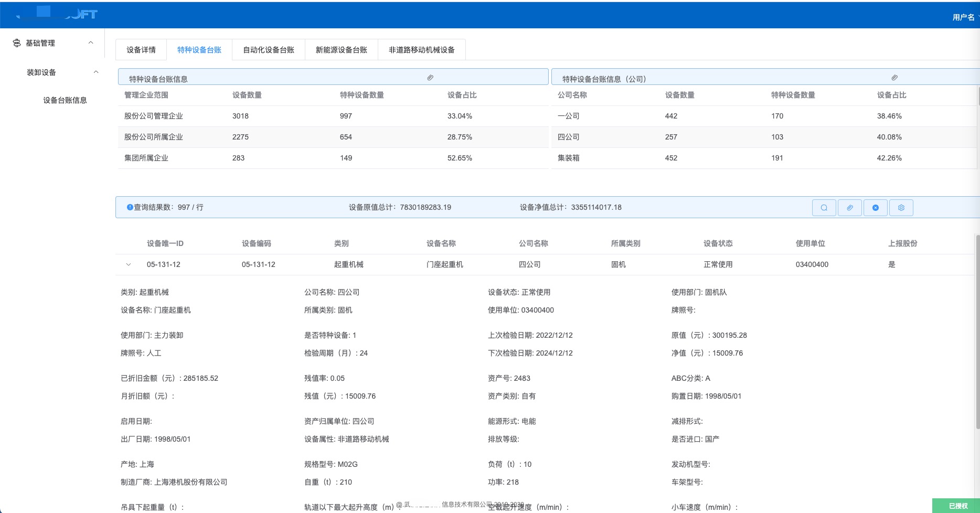The width and height of the screenshot is (980, 513).
Task: Collapse the expanded row 05-131-12 chevron
Action: (x=129, y=264)
